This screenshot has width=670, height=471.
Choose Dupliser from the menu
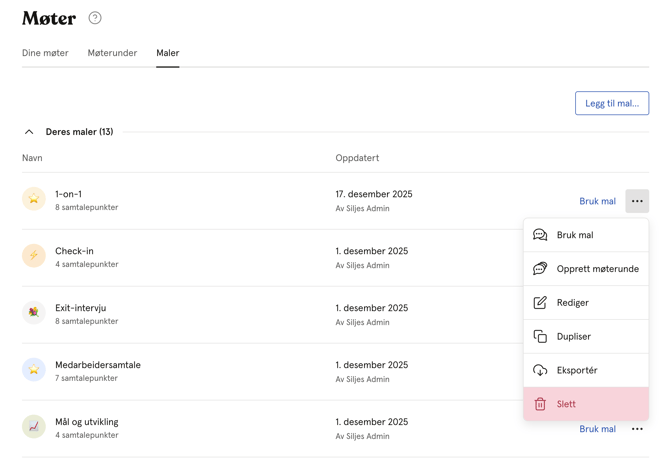586,336
